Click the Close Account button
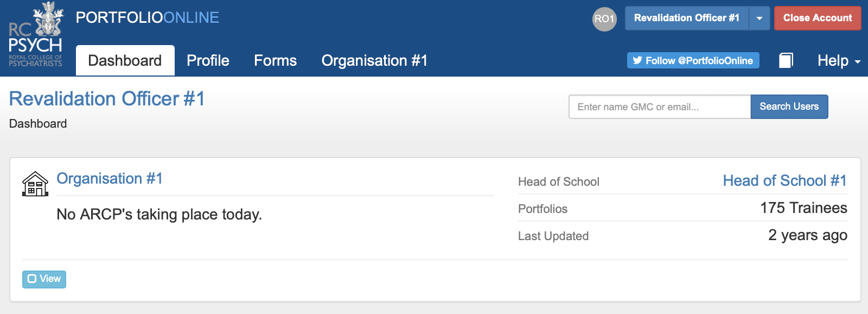868x314 pixels. pyautogui.click(x=818, y=18)
